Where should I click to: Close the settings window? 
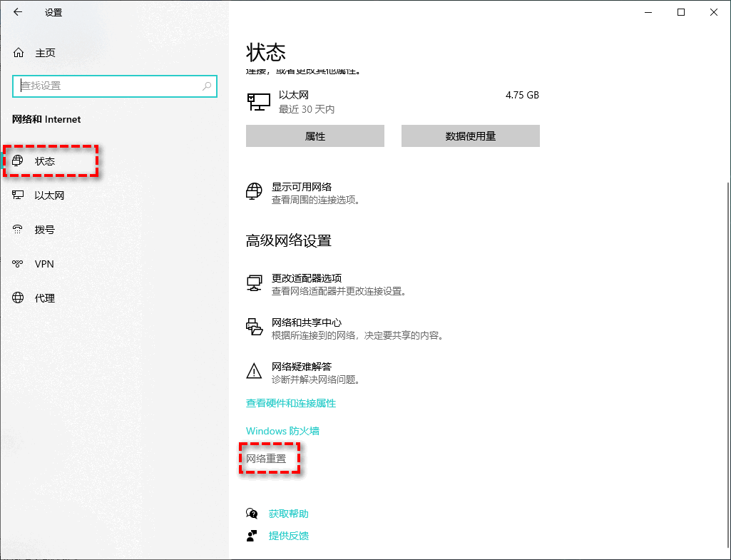click(714, 12)
